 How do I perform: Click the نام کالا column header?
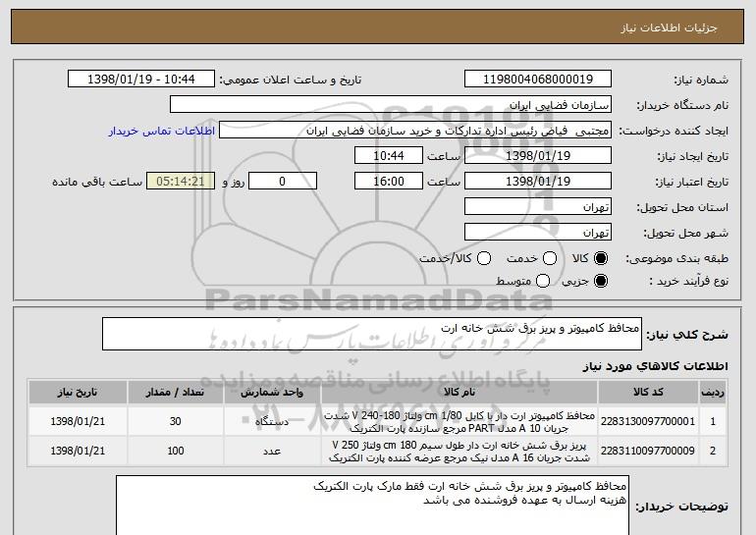tap(459, 393)
